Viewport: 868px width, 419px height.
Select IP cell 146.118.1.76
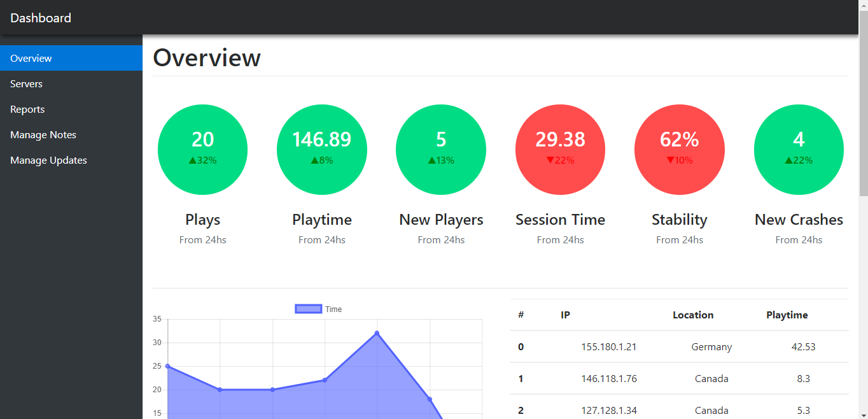[x=609, y=378]
